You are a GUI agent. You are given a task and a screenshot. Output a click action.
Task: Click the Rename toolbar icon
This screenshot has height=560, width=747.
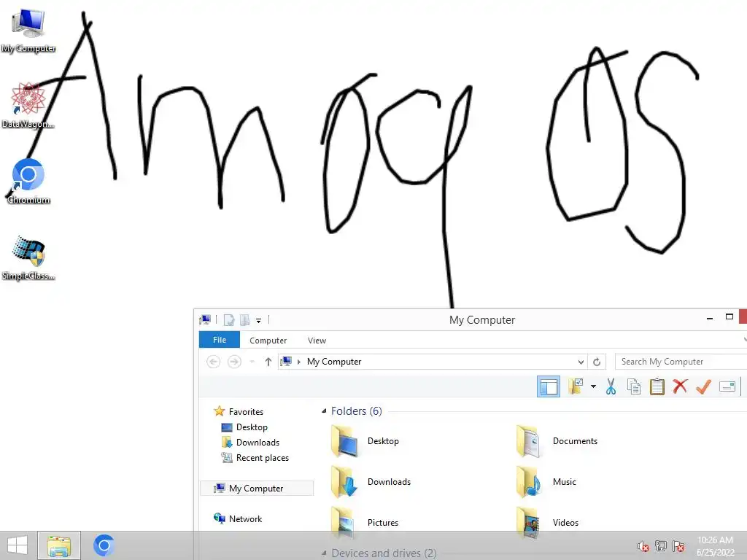[727, 386]
